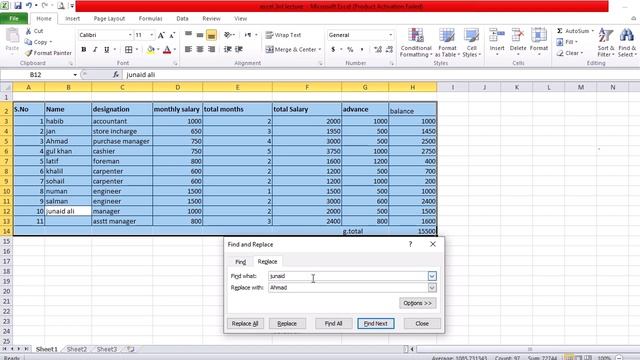Apply the red font color
Viewport: 640px width, 360px height.
click(x=167, y=49)
